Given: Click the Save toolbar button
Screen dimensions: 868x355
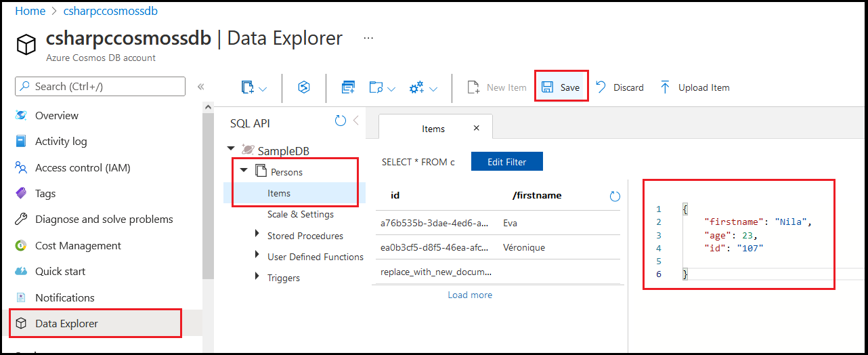Looking at the screenshot, I should coord(561,87).
